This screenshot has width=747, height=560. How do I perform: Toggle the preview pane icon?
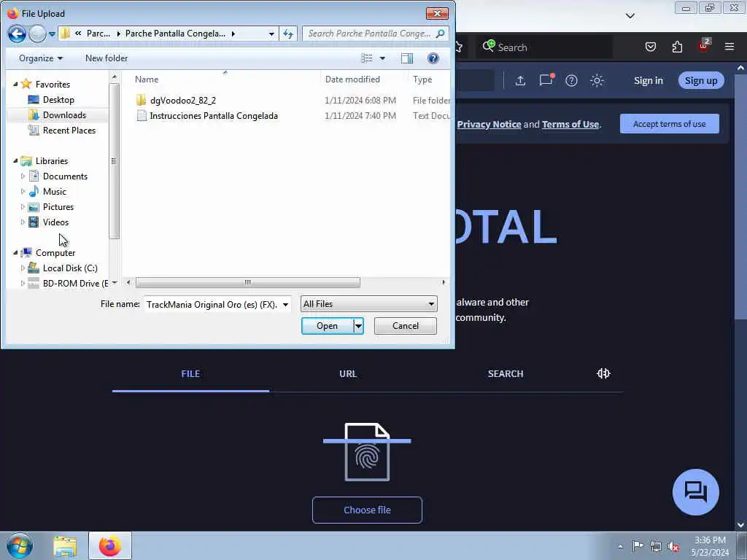pos(407,58)
